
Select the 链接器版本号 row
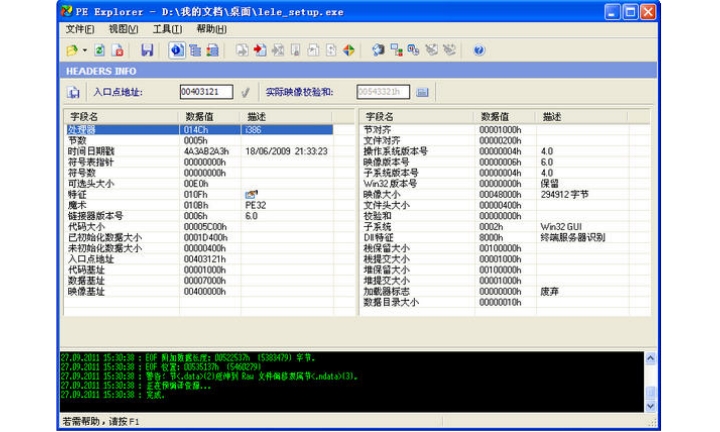pos(199,216)
